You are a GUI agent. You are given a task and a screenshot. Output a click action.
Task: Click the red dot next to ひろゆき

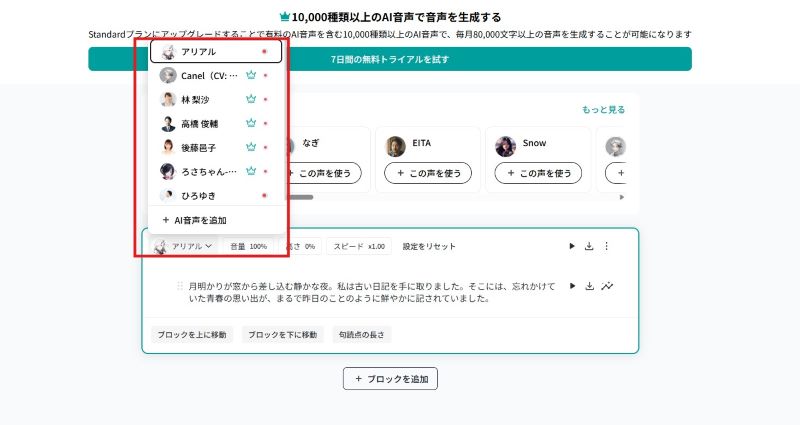[264, 195]
